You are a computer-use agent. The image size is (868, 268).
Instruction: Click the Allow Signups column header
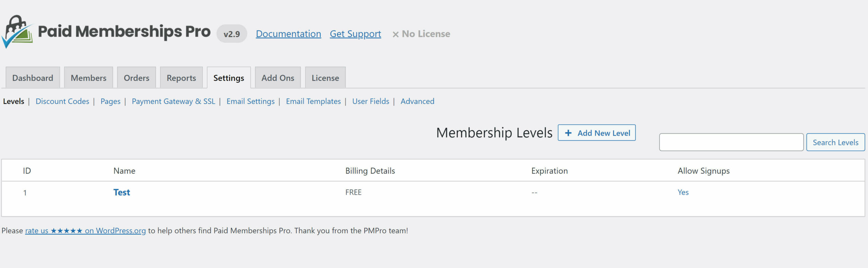click(x=704, y=171)
